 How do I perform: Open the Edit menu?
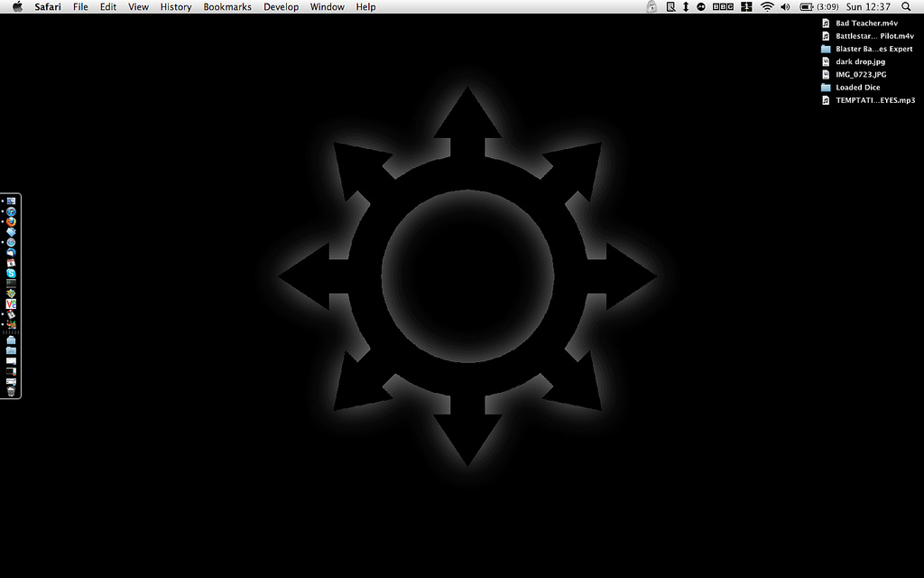coord(108,7)
